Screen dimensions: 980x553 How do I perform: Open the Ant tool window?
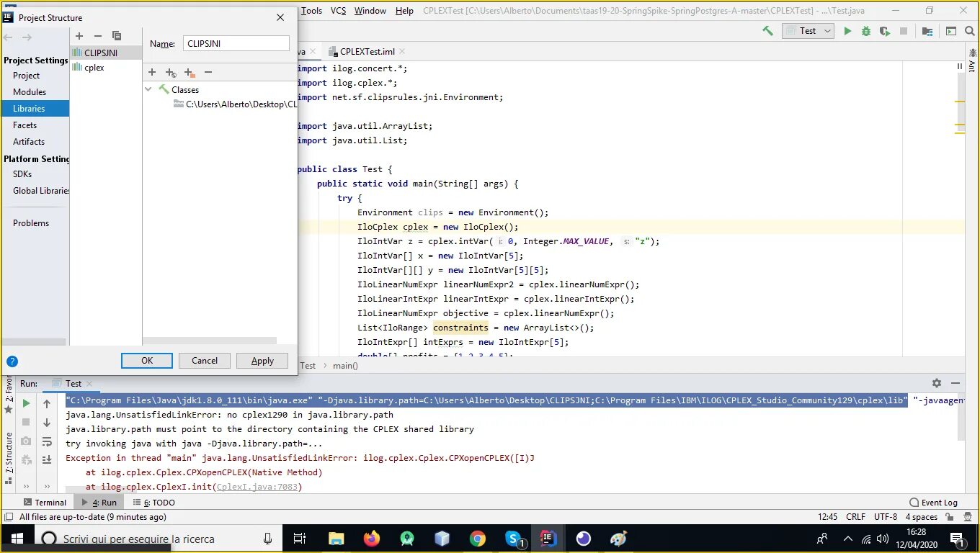[971, 61]
